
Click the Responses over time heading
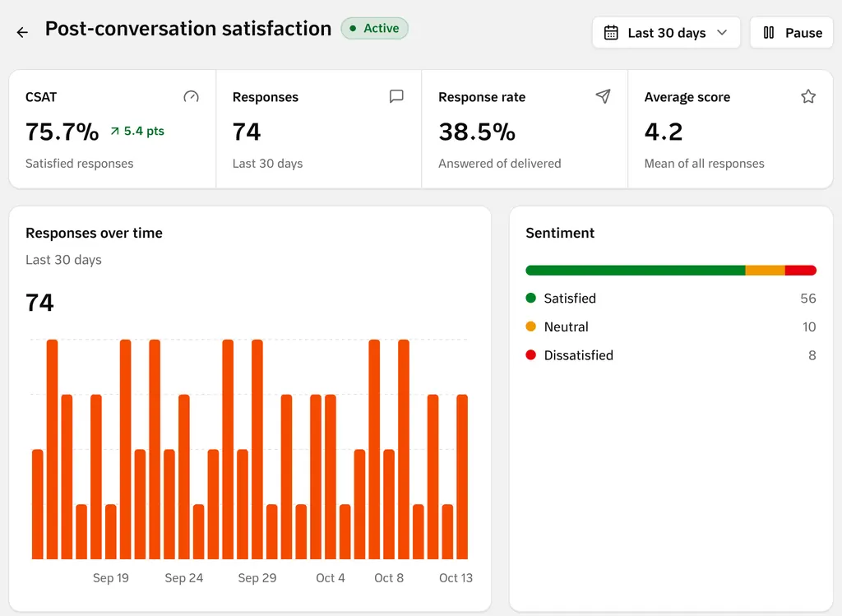[94, 233]
